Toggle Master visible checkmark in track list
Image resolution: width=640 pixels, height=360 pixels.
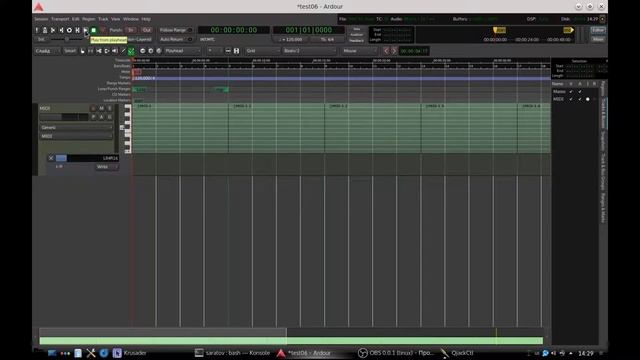tap(571, 91)
